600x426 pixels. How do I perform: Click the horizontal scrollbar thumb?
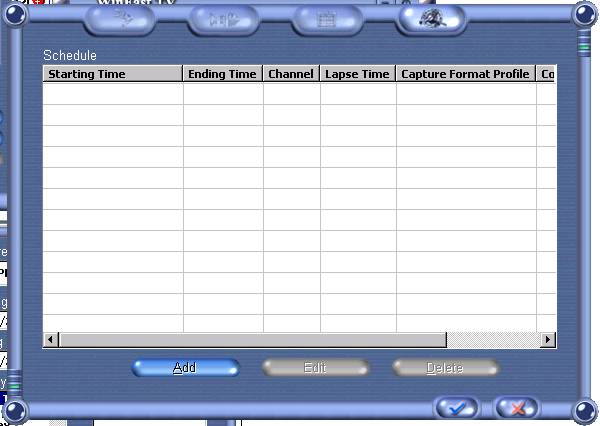click(x=253, y=339)
